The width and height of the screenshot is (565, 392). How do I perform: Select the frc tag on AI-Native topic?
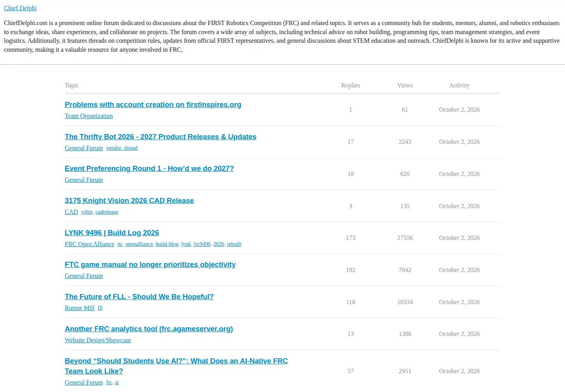point(109,383)
